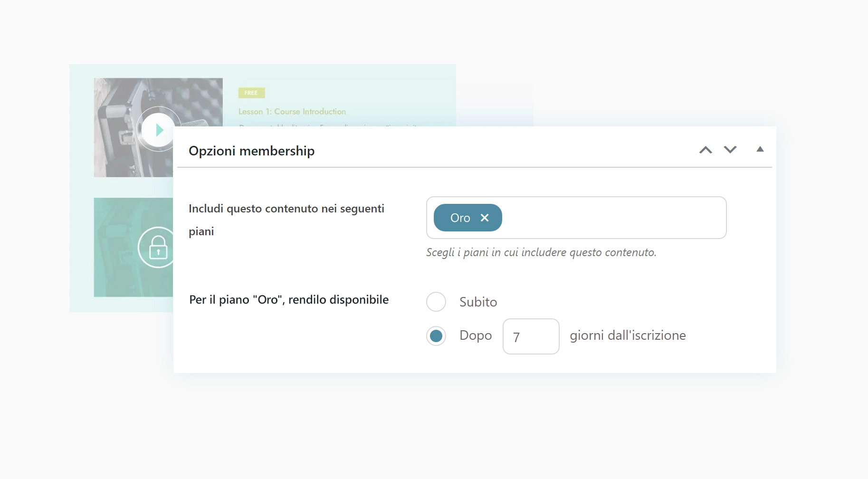The image size is (868, 479).
Task: Select the Subito radio button
Action: tap(436, 302)
